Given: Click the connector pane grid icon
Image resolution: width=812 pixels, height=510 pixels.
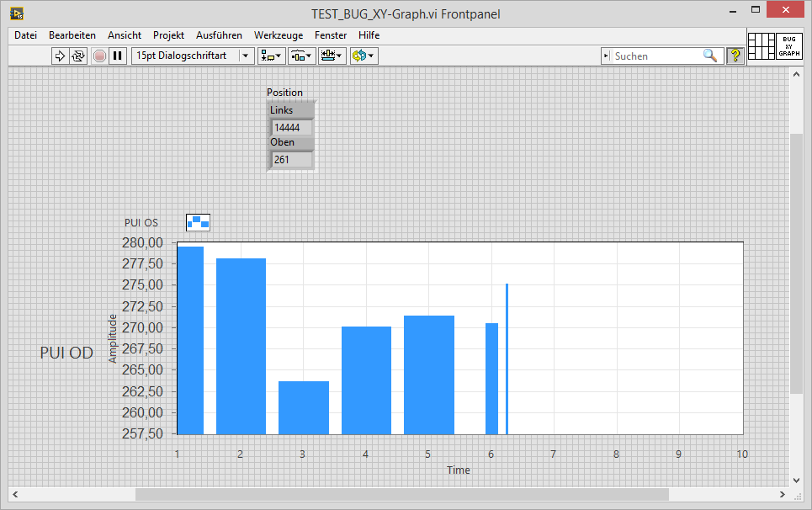Looking at the screenshot, I should [762, 46].
